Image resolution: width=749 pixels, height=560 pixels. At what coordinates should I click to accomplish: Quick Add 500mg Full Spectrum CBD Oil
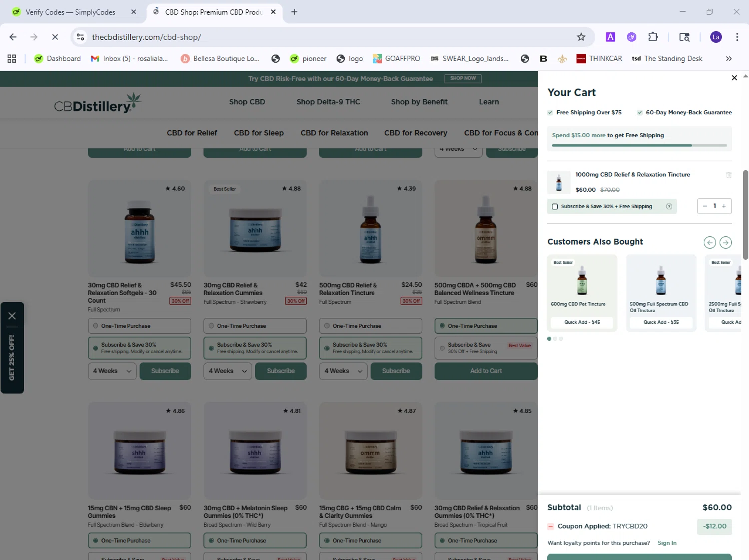click(x=661, y=322)
